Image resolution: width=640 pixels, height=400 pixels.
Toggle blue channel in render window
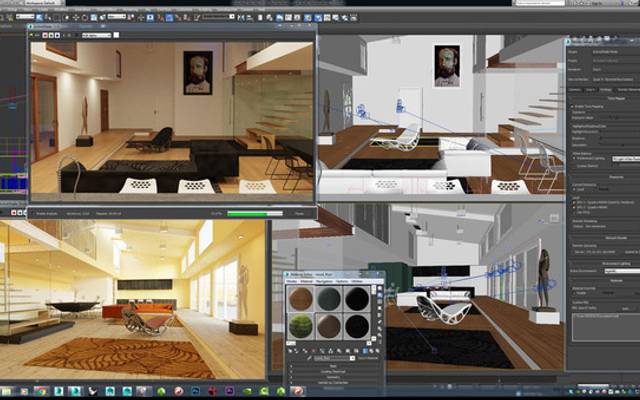(57, 35)
